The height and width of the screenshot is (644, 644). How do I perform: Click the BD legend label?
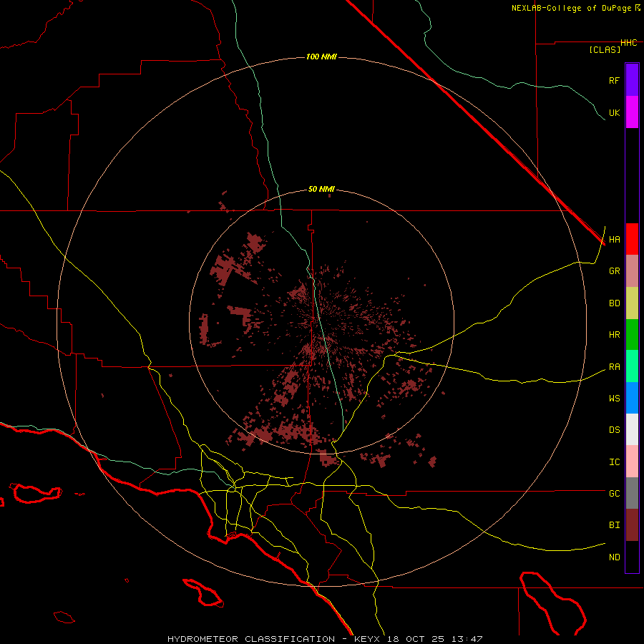tap(614, 303)
